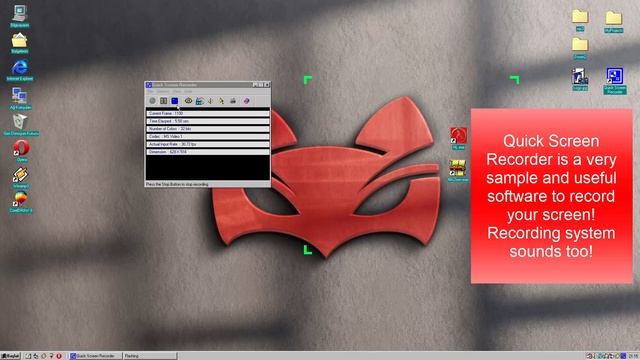The height and width of the screenshot is (360, 640).
Task: Select the red round shortcut icon near cat logo
Action: coord(458,138)
